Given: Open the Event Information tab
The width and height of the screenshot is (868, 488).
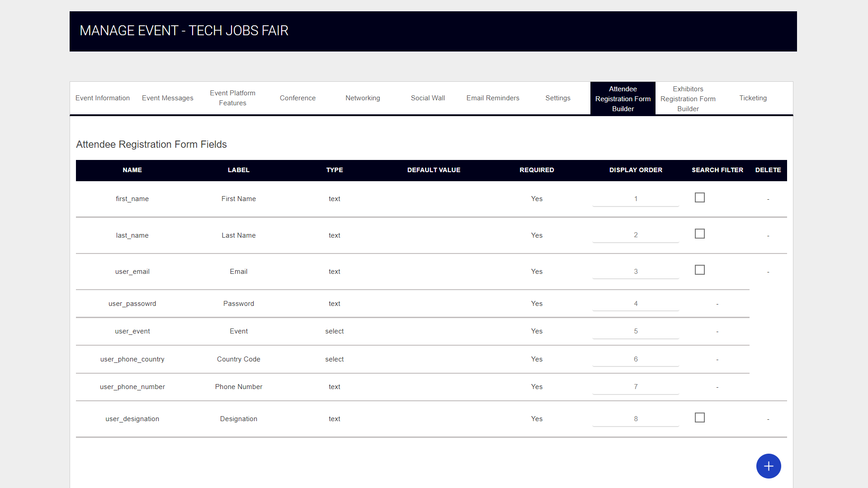Looking at the screenshot, I should tap(103, 98).
